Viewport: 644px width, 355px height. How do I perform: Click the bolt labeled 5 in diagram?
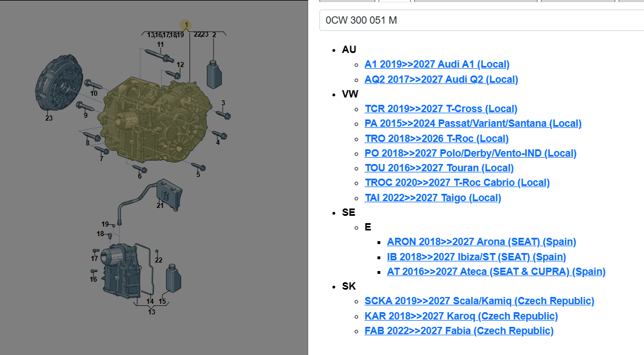(x=198, y=166)
